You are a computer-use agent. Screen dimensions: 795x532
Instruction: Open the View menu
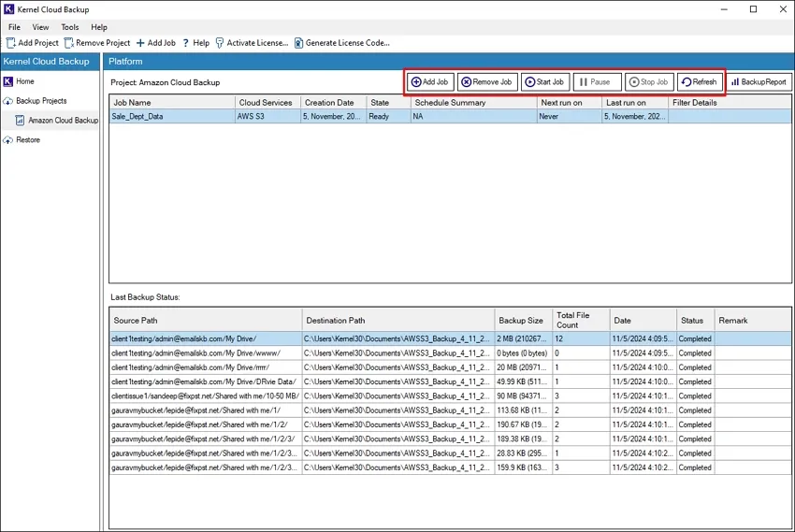pyautogui.click(x=40, y=27)
